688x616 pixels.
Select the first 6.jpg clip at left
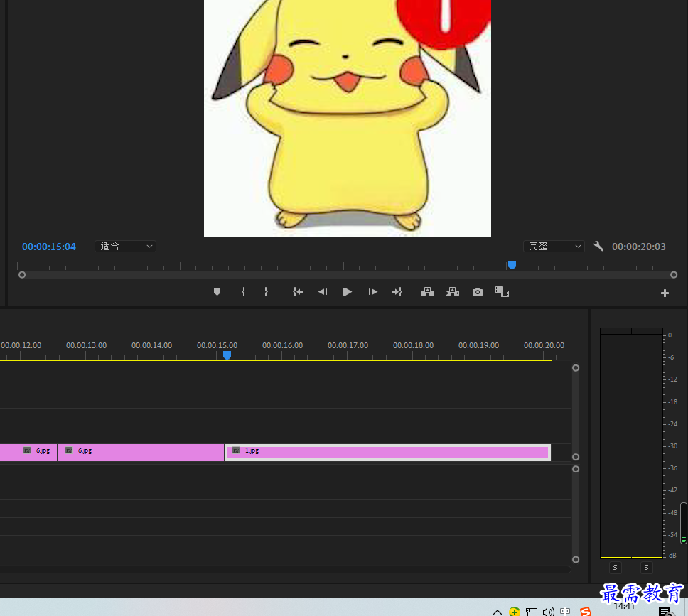click(x=28, y=453)
